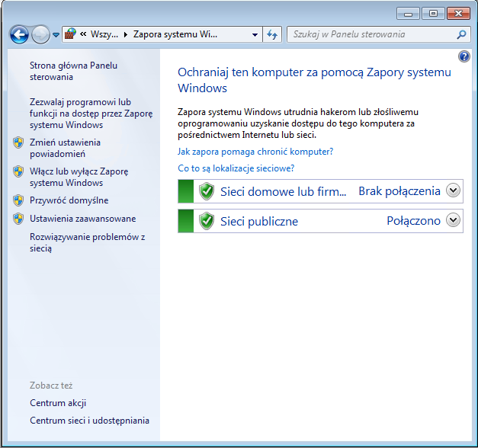Open 'Rozwiązywanie problemów z siecią' link

(87, 242)
